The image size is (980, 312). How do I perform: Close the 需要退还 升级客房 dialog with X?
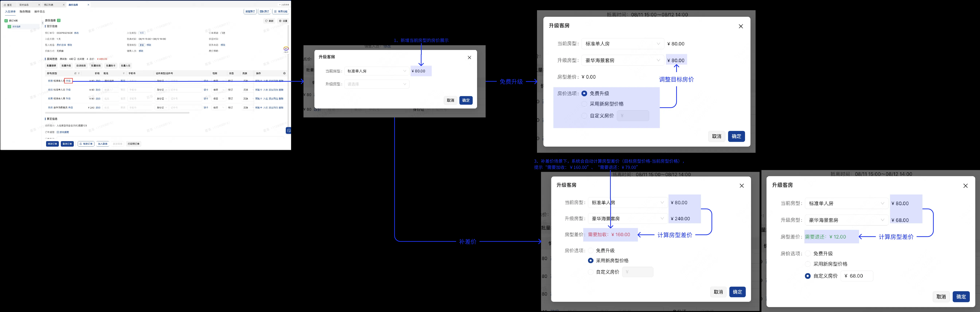point(965,186)
